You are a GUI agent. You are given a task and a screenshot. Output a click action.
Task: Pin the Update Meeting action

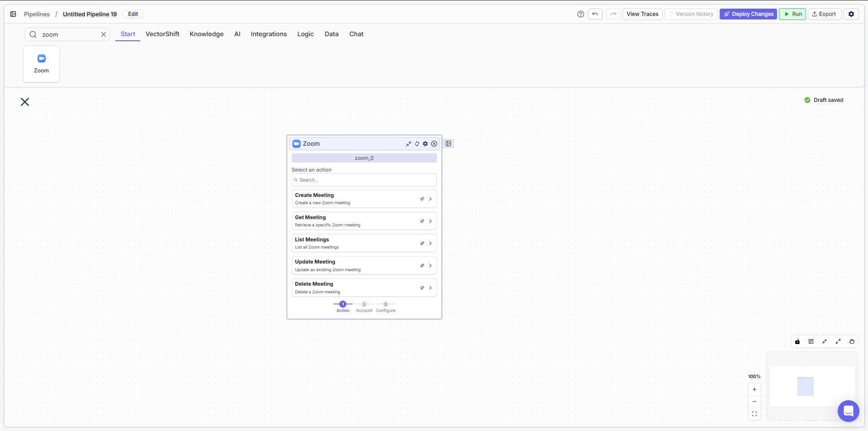(422, 265)
